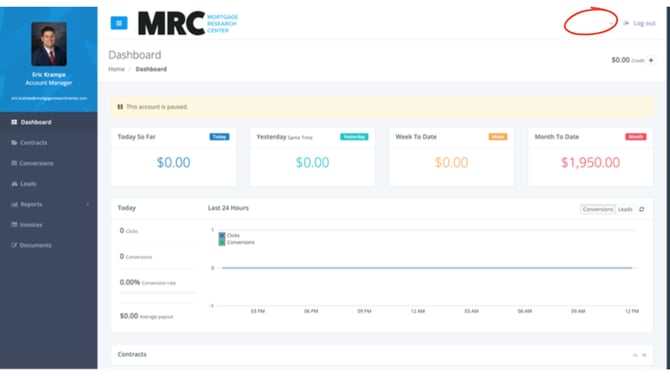Open Reports in the sidebar
The image size is (670, 376).
point(49,204)
